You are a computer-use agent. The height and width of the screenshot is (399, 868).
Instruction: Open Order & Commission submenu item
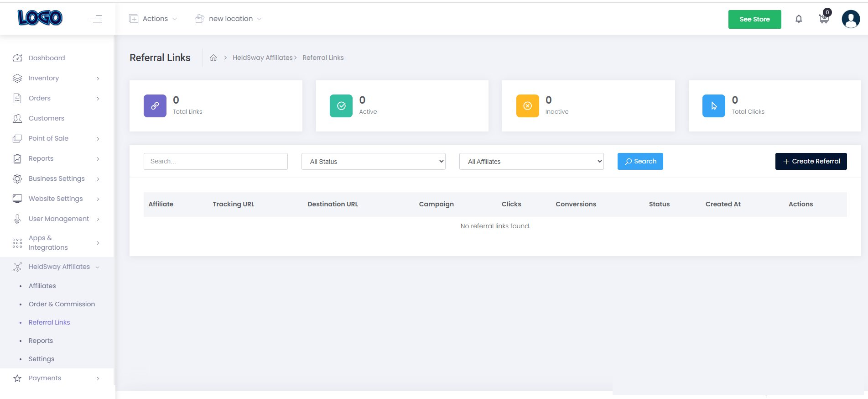pyautogui.click(x=62, y=304)
